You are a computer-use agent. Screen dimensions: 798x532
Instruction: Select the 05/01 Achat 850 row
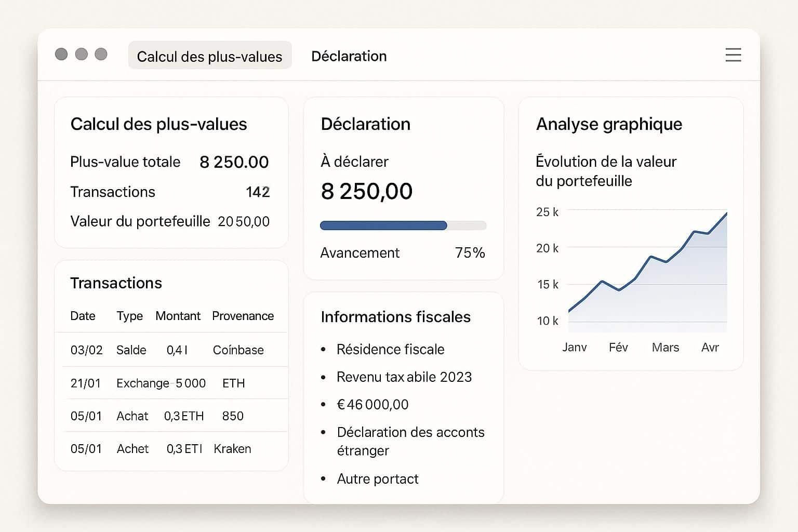[x=171, y=416]
